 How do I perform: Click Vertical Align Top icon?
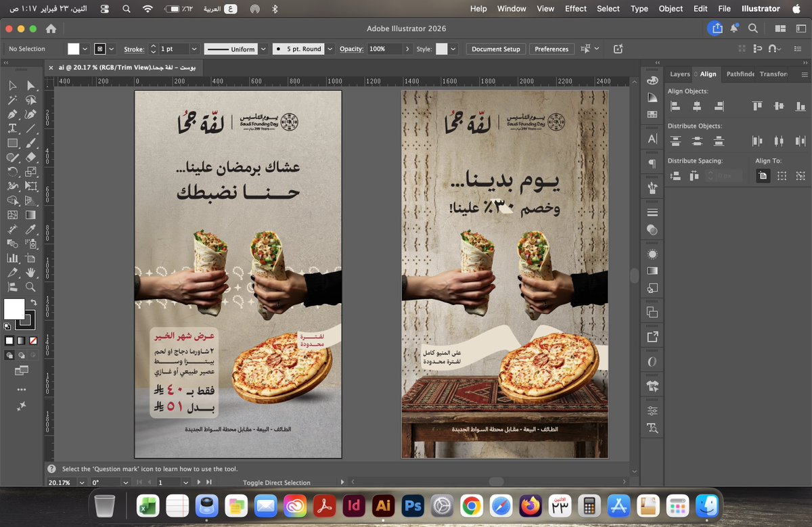[757, 106]
